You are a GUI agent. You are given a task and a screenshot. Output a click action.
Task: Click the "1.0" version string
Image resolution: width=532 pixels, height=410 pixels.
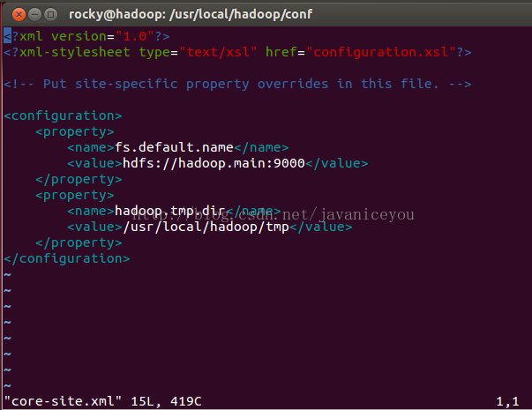[135, 36]
